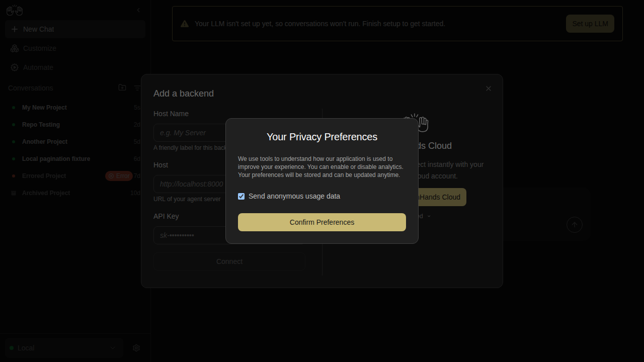Open the Automate section icon
Viewport: 644px width, 362px height.
point(15,67)
